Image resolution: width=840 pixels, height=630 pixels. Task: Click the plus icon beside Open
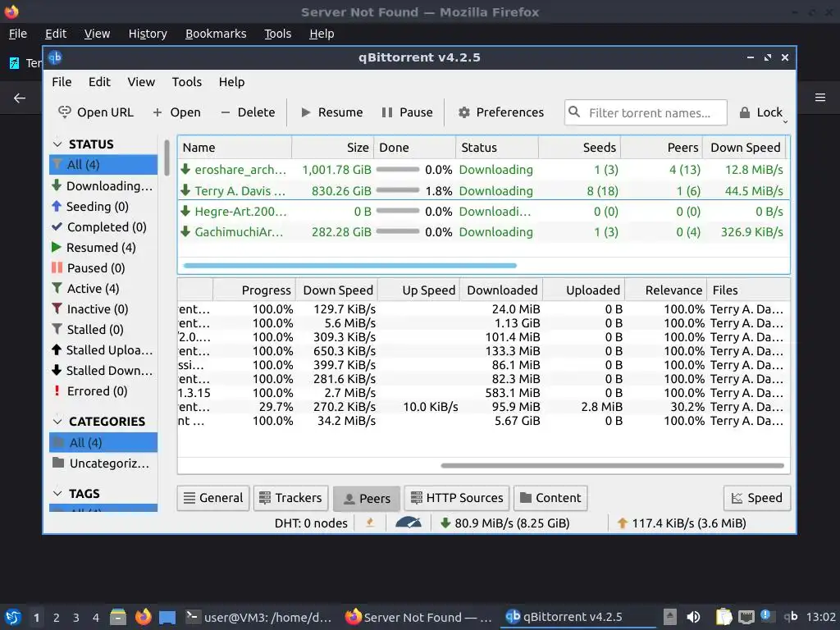pyautogui.click(x=157, y=112)
